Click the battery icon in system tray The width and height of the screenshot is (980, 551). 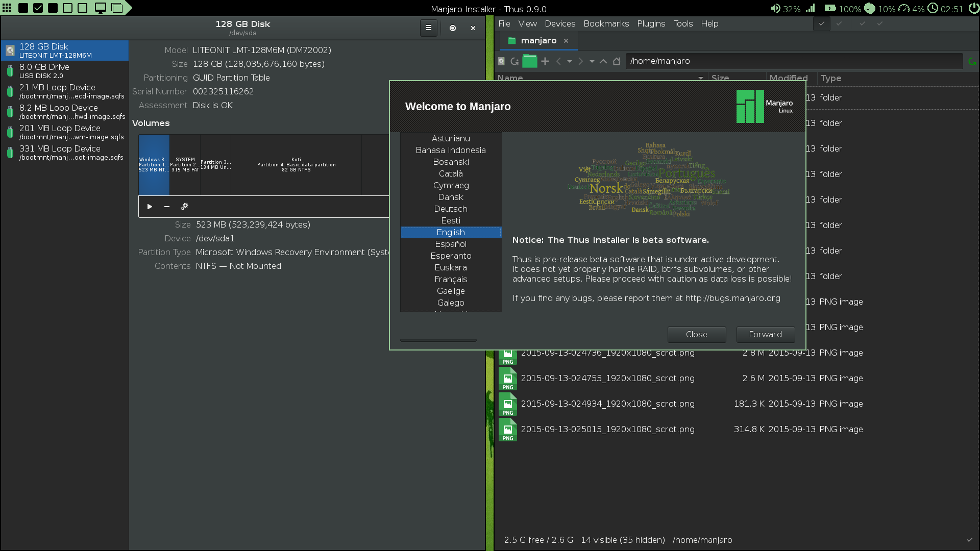[x=830, y=8]
